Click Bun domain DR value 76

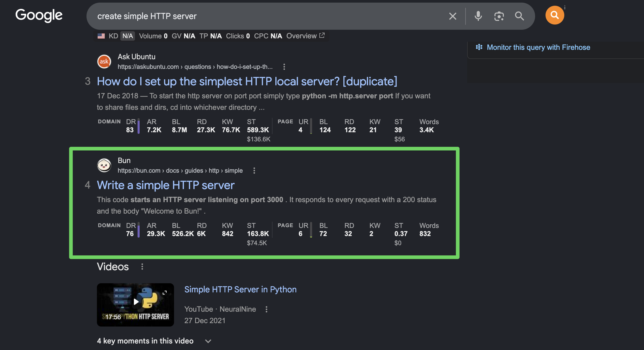pyautogui.click(x=130, y=234)
